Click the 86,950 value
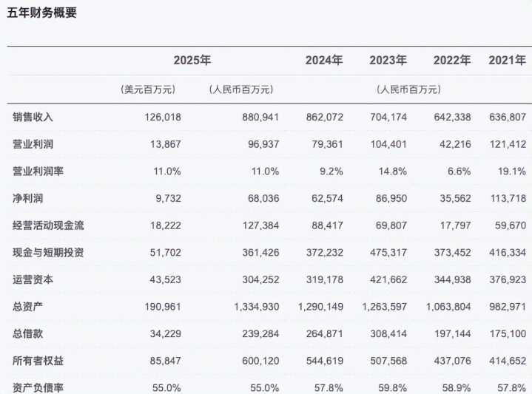The height and width of the screenshot is (394, 532). [391, 198]
